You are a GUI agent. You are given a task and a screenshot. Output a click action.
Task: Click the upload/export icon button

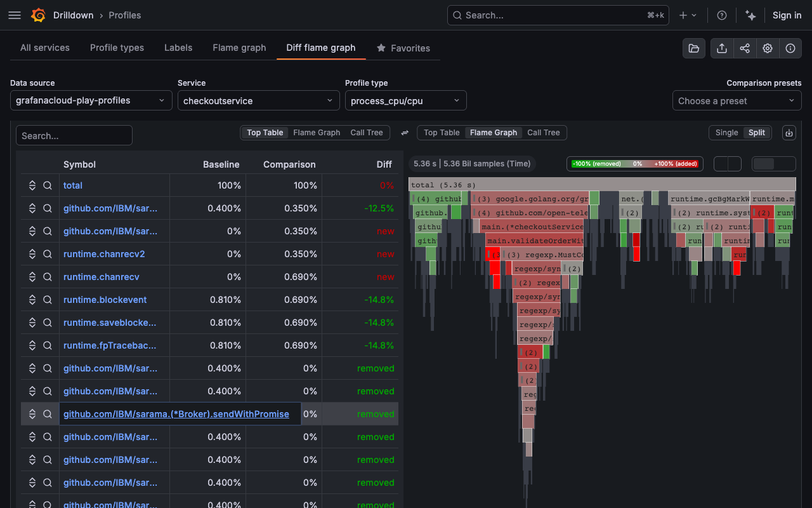click(722, 48)
